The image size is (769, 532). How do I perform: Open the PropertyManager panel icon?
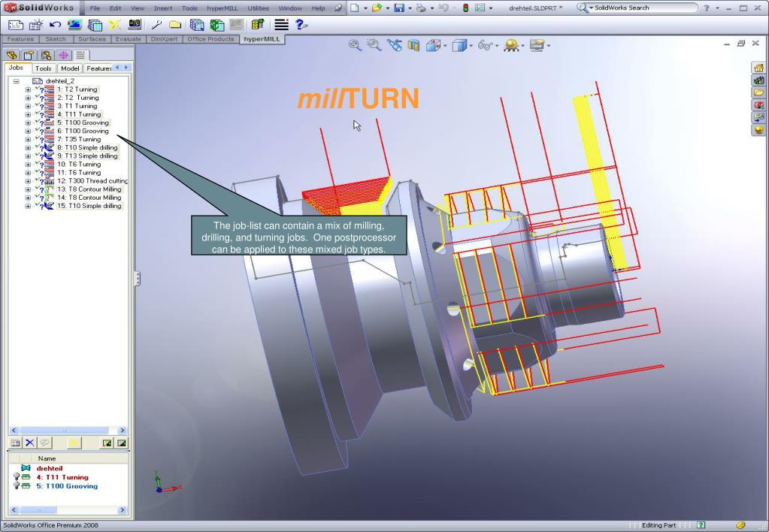click(29, 55)
